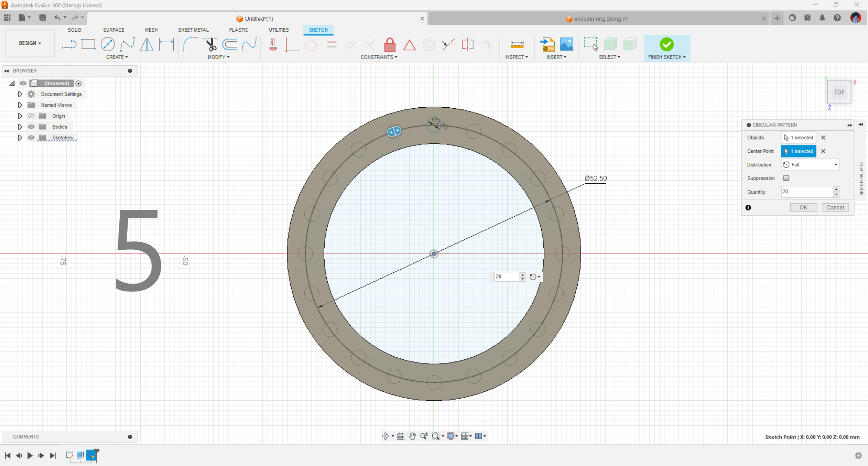
Task: Select the Spline sketch tool
Action: click(x=127, y=44)
